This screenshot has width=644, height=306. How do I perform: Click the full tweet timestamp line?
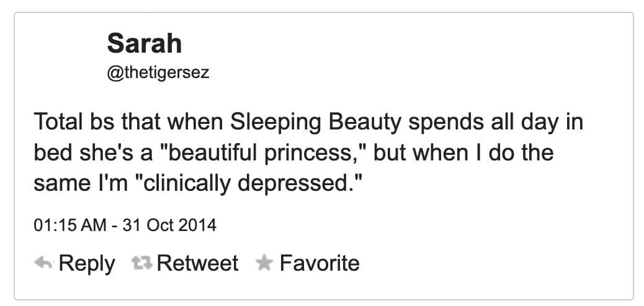125,224
